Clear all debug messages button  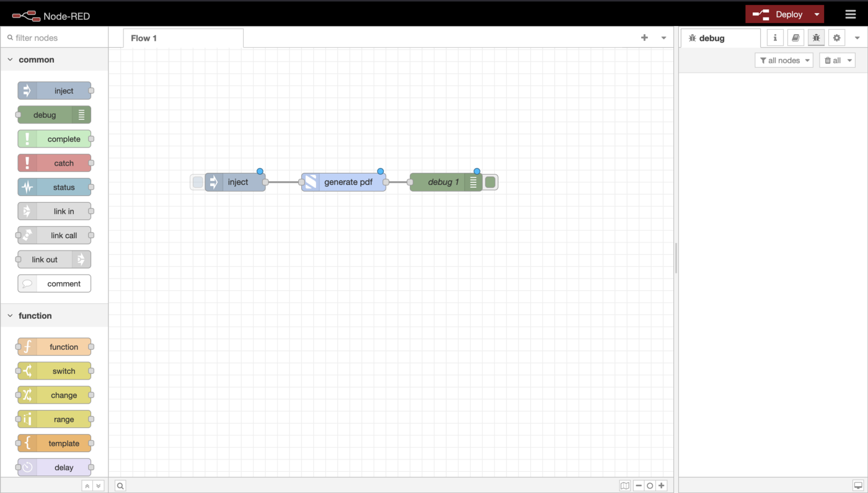tap(836, 60)
